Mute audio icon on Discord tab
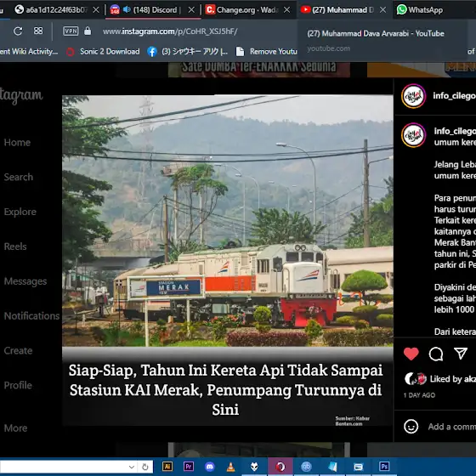Image resolution: width=476 pixels, height=476 pixels. point(127,9)
